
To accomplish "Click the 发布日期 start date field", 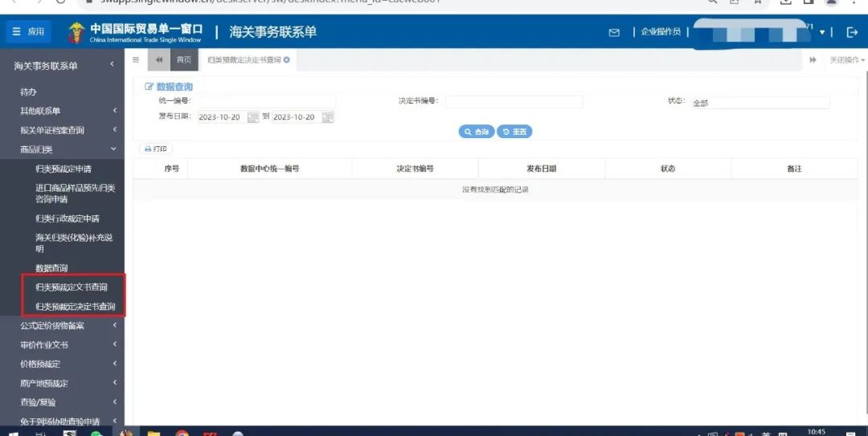I will tap(222, 117).
